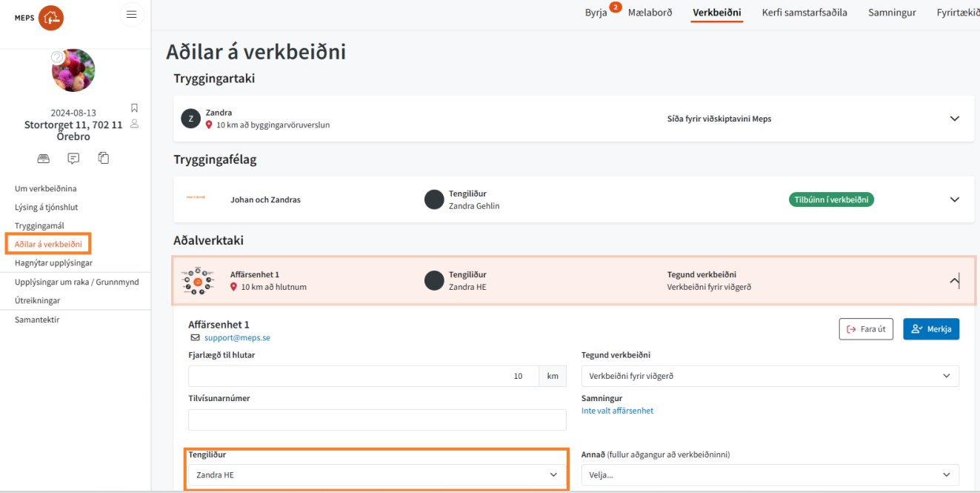Image resolution: width=980 pixels, height=493 pixels.
Task: Open the support@meps.se email link
Action: [237, 337]
